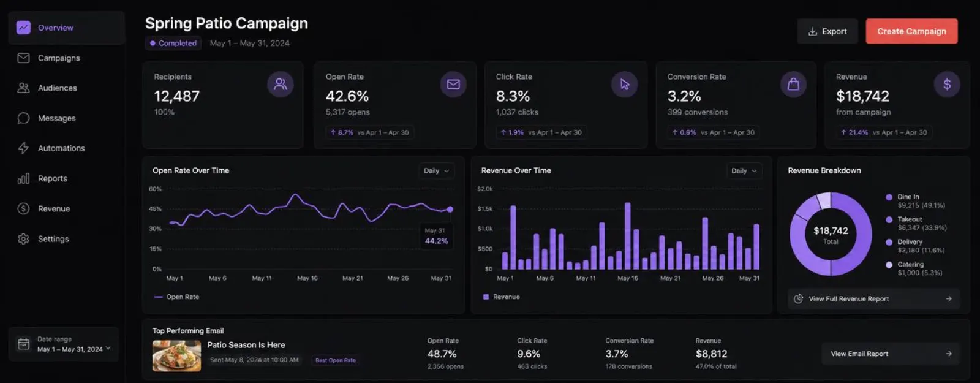
Task: Click the 1.9% vs Apr 1 – Apr 30 badge
Action: (x=541, y=132)
